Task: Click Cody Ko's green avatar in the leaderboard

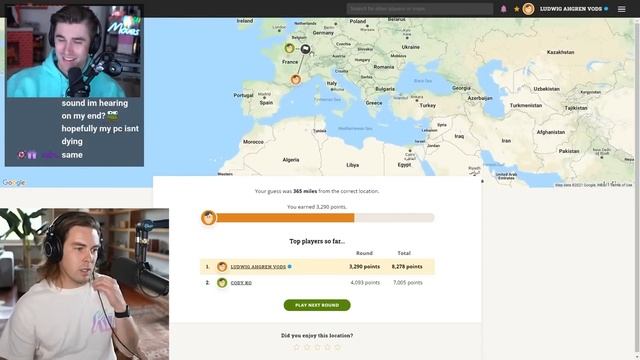Action: click(x=222, y=282)
